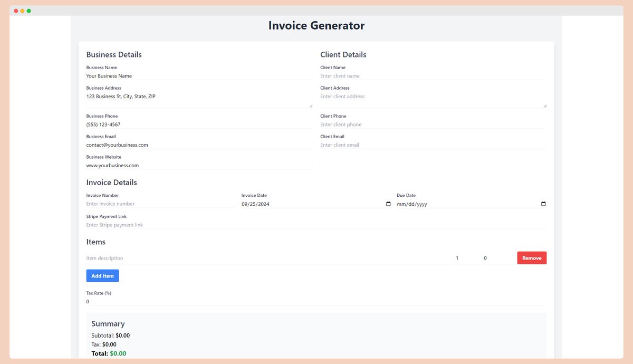Click the Client Email input
Viewport: 633px width, 364px height.
coord(434,145)
